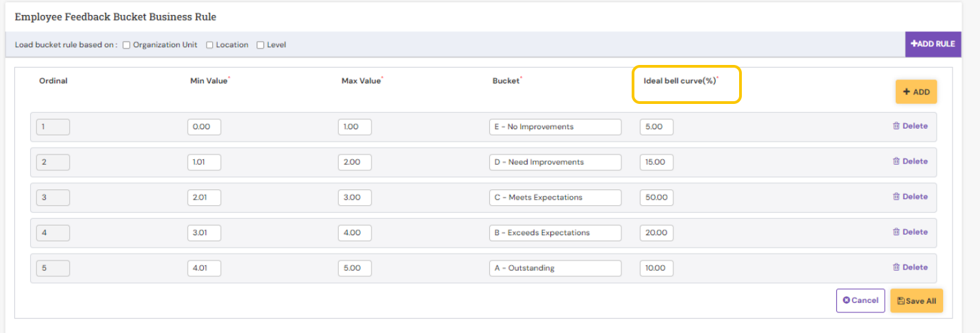Edit Min Value field showing 1.01

204,162
